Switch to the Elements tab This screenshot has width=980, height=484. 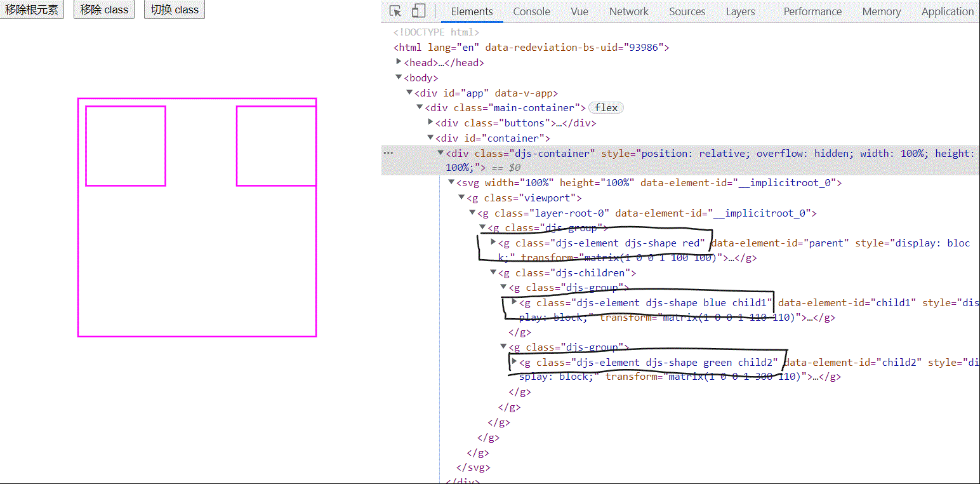pos(472,11)
